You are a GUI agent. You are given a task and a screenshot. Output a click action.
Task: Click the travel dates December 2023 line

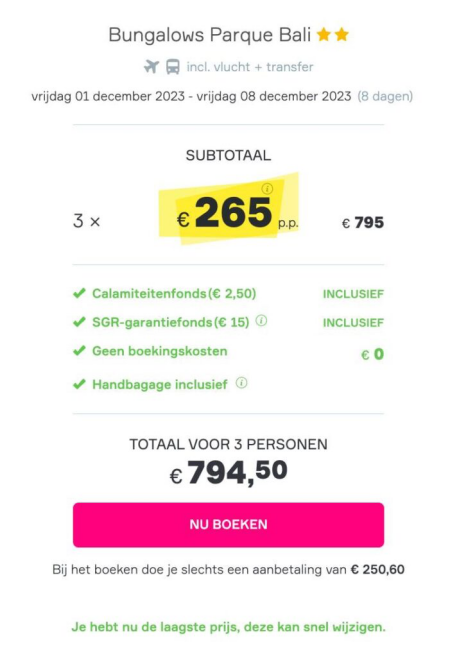[x=191, y=96]
